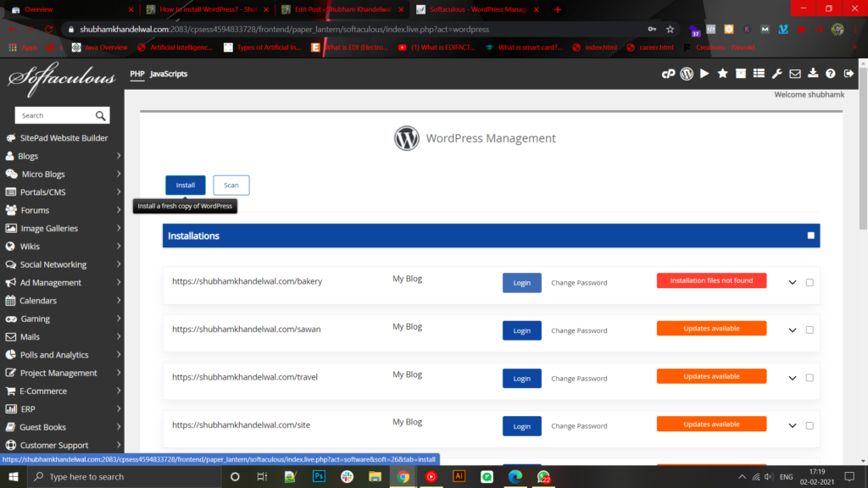The image size is (868, 488).
Task: Switch to the How to install WordPress tab
Action: 208,9
